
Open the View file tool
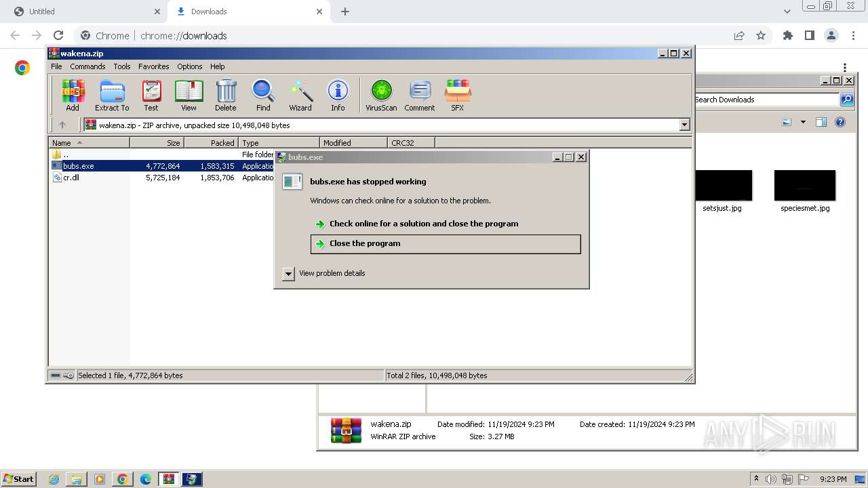(189, 95)
